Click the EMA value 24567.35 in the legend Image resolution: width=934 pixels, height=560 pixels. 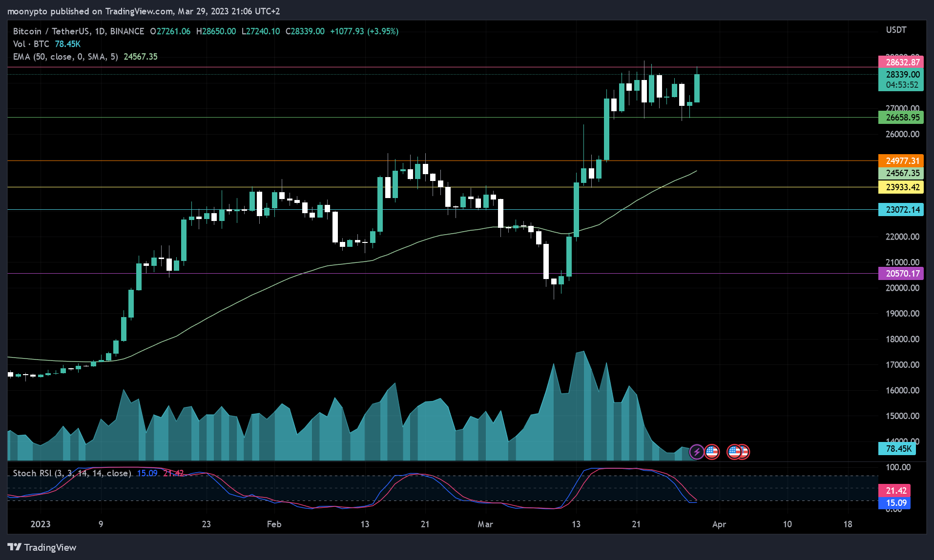[141, 57]
